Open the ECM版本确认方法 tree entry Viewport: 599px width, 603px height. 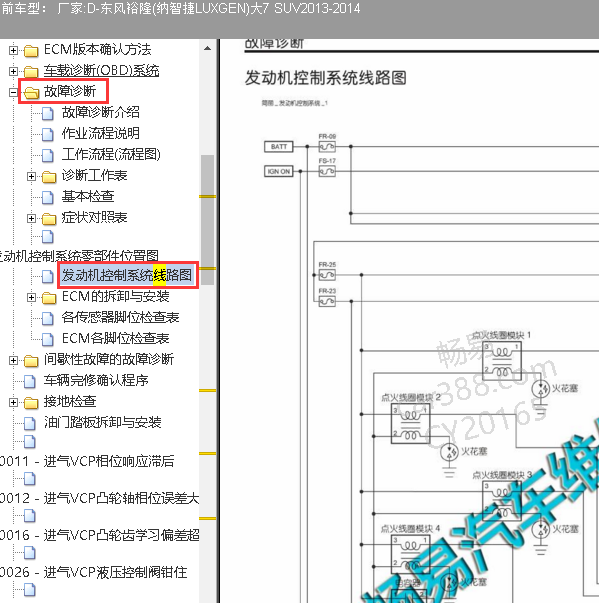tap(97, 50)
